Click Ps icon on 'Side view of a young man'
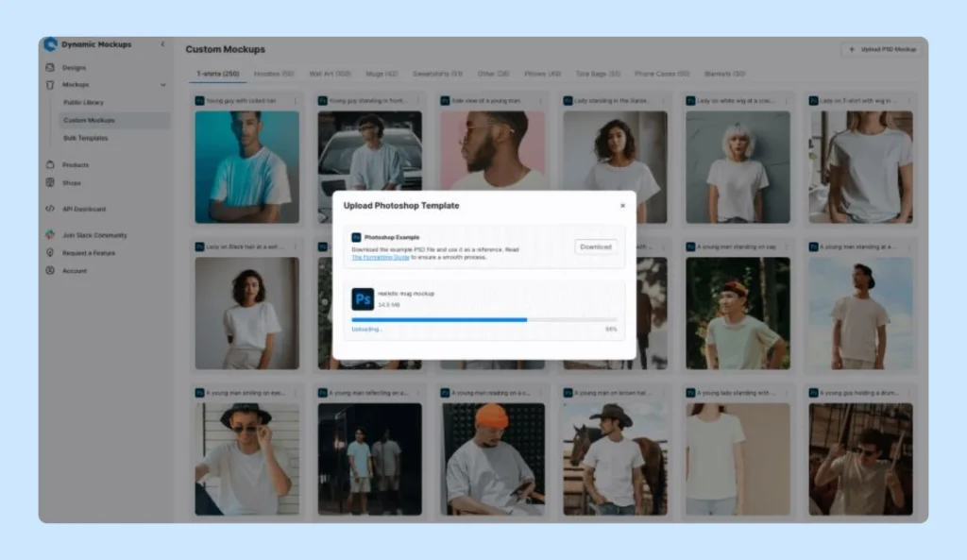The image size is (967, 560). coord(446,100)
